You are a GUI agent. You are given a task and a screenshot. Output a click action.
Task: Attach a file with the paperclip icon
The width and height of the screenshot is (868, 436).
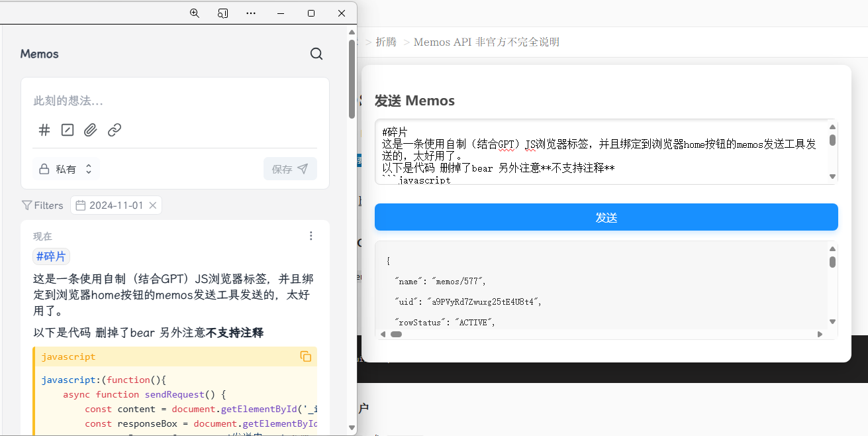(x=91, y=130)
